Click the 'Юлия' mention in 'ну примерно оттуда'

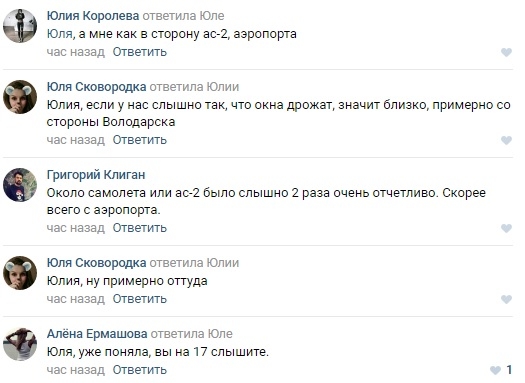(63, 281)
